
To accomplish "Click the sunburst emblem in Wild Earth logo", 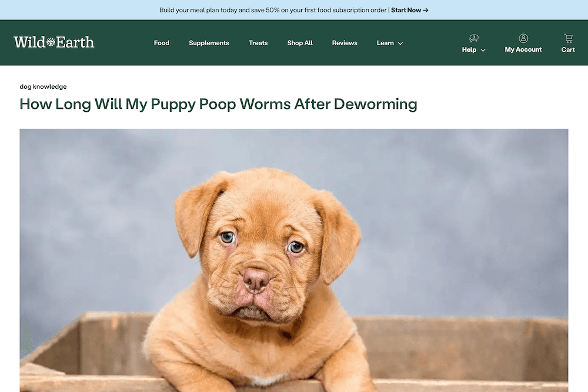I will [51, 42].
